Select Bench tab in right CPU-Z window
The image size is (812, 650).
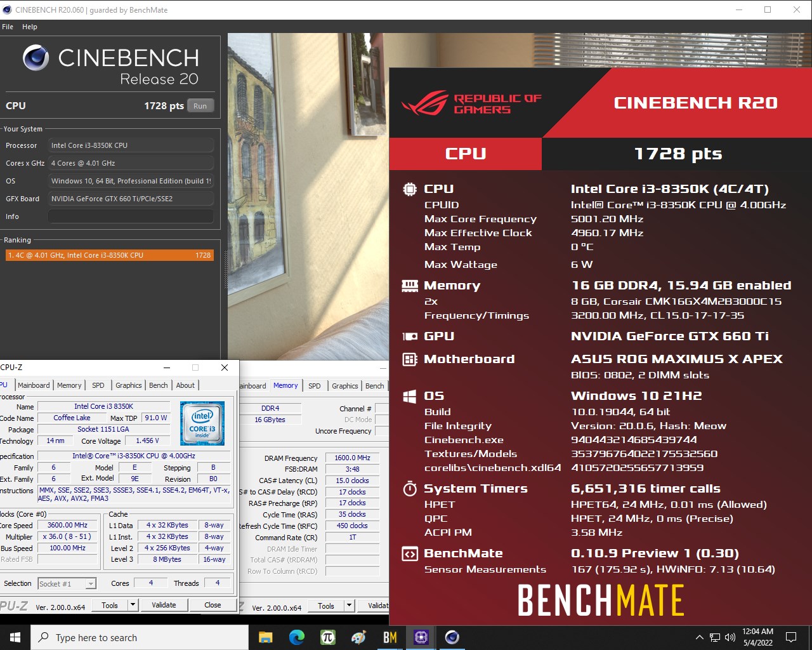tap(374, 385)
